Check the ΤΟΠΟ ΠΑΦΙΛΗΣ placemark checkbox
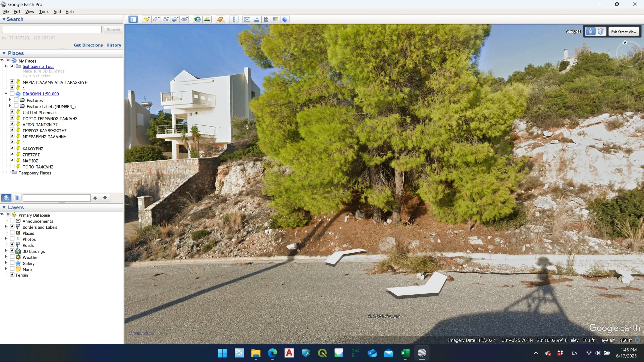 click(x=12, y=166)
